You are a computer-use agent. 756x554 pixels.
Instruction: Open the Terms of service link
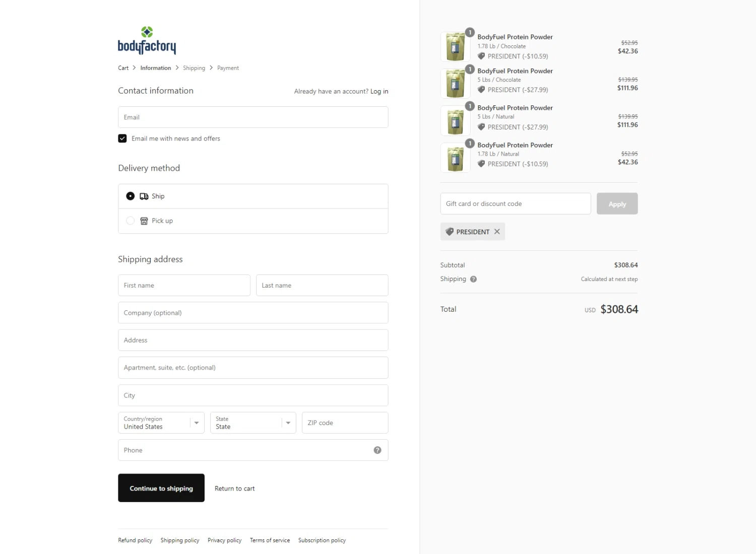pos(270,540)
